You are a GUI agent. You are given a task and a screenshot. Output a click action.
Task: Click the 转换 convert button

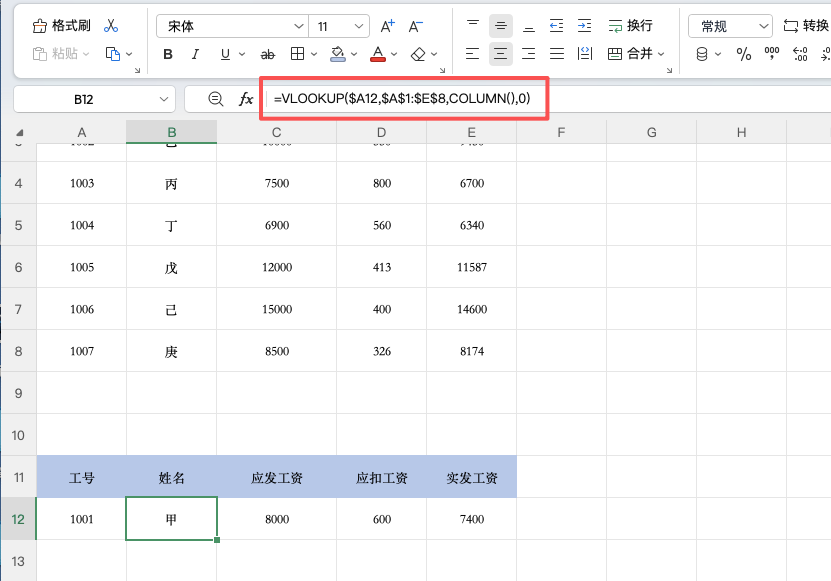(806, 25)
